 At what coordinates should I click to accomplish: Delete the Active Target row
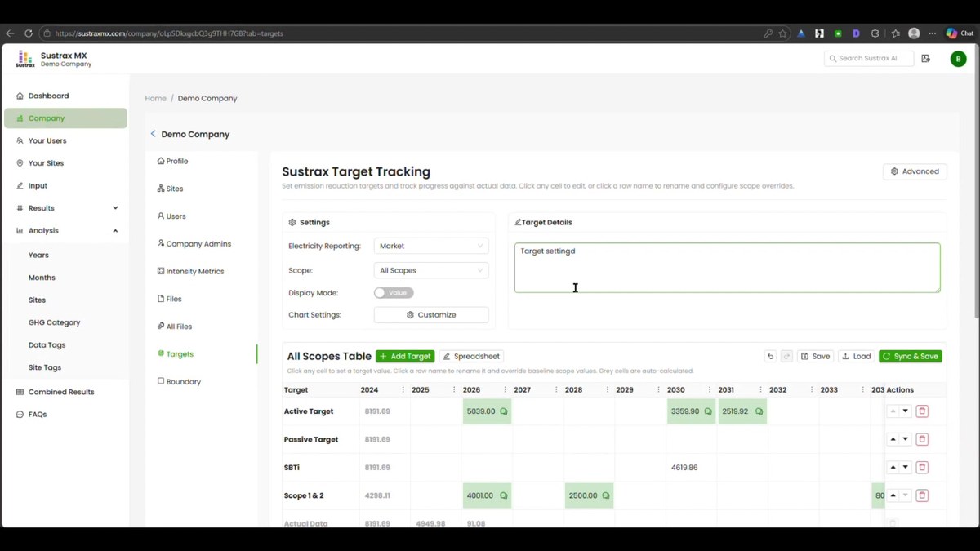coord(922,411)
